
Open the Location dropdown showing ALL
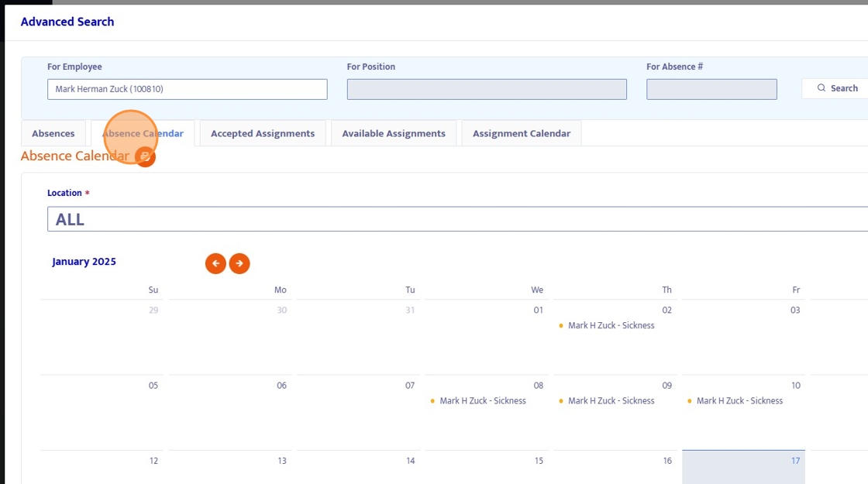coord(457,219)
